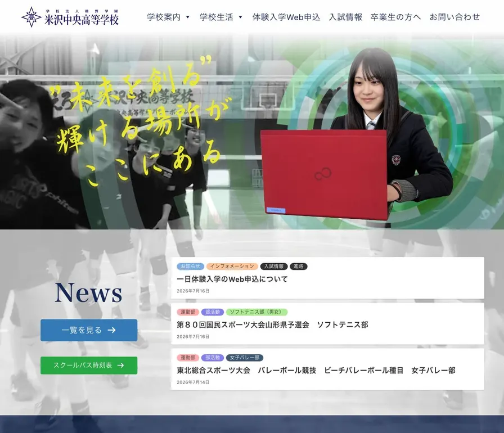Open 卒業生の方へ in the navigation
Viewport: 504px width, 433px height.
(x=395, y=17)
